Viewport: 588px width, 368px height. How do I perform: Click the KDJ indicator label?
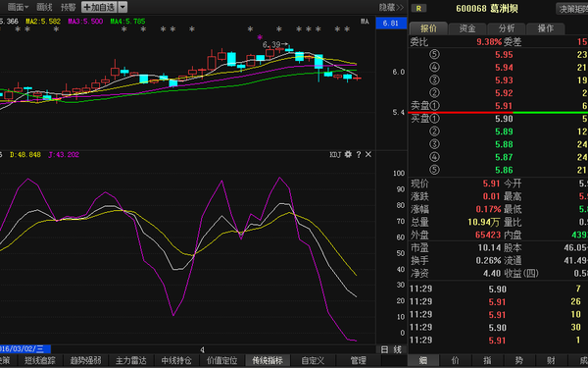pyautogui.click(x=335, y=154)
